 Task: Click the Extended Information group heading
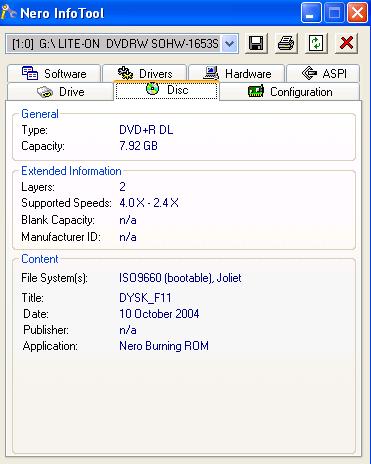(x=71, y=171)
